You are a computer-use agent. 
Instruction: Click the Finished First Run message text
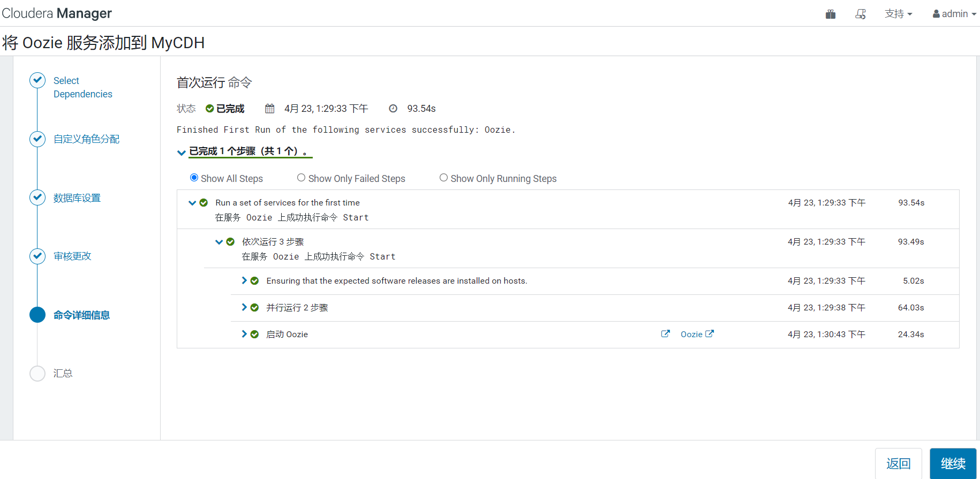click(x=346, y=130)
